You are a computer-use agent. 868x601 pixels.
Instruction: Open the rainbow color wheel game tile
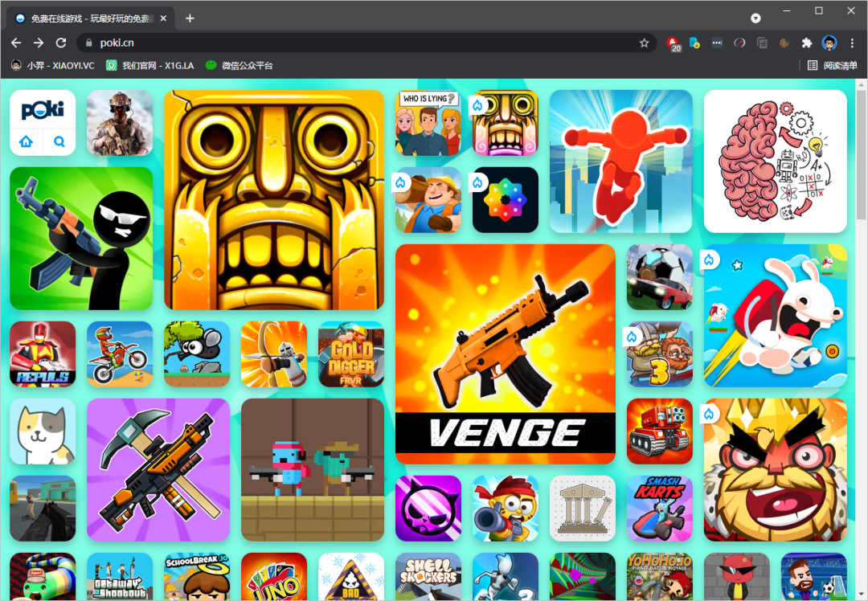click(x=506, y=200)
